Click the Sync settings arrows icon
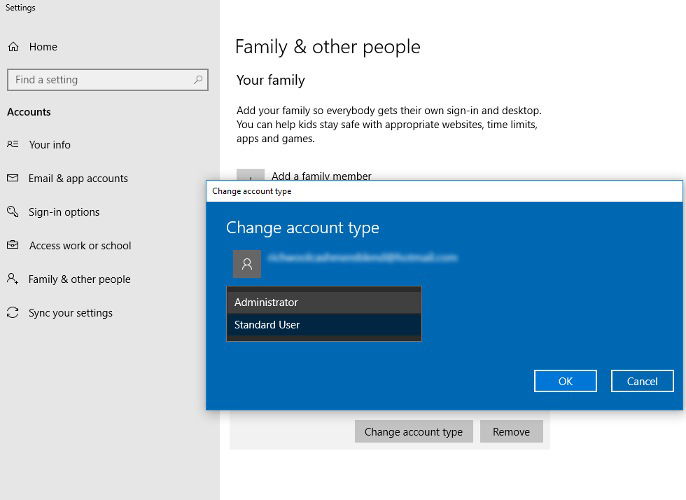The width and height of the screenshot is (686, 500). [13, 312]
